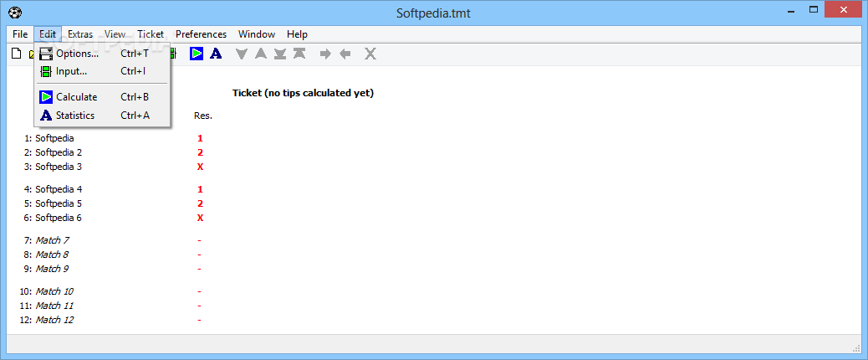Click the New file toolbar icon
This screenshot has width=868, height=360.
click(17, 54)
